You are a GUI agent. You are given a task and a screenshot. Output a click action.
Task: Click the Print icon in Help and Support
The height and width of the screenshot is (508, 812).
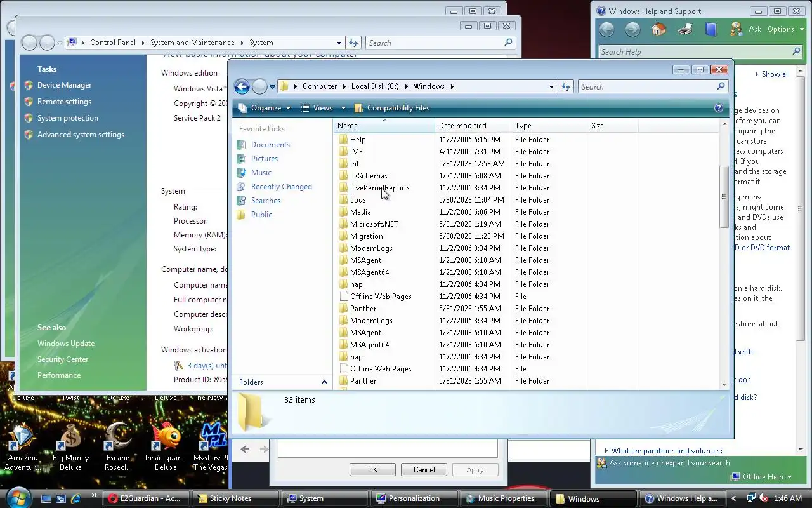coord(684,29)
